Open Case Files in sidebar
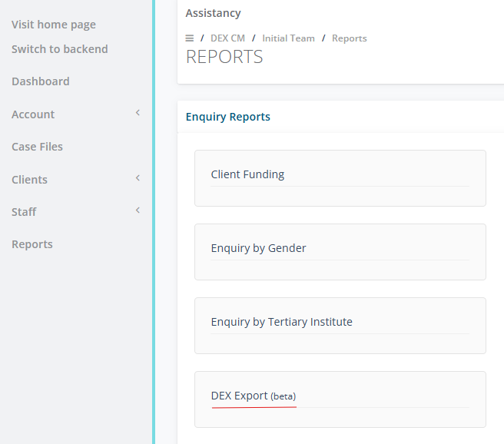This screenshot has width=504, height=444. pyautogui.click(x=38, y=147)
